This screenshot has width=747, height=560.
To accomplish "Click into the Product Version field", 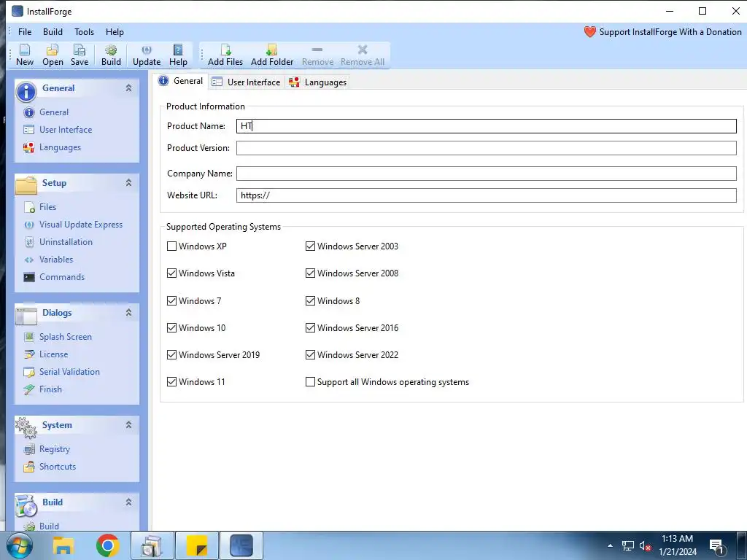I will [x=487, y=148].
